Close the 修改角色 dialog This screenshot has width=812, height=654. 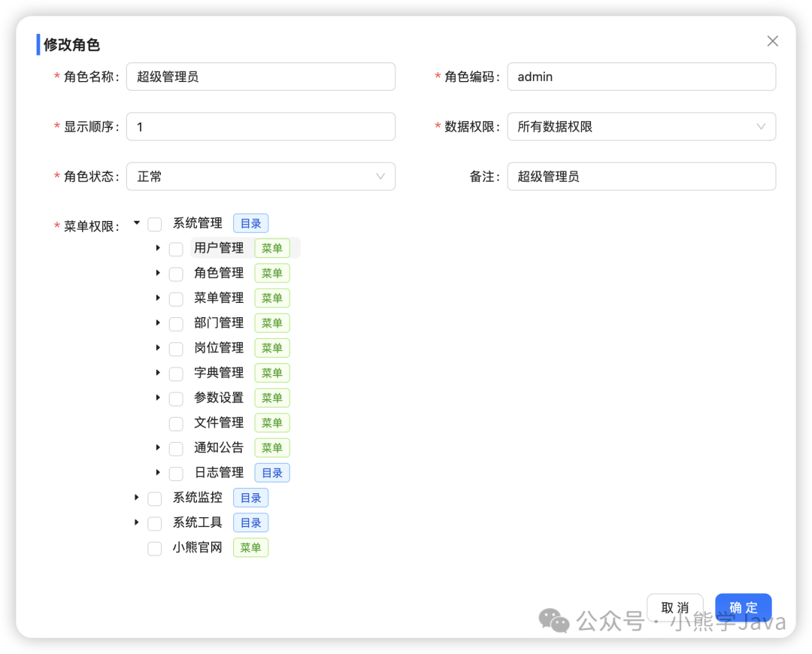772,41
